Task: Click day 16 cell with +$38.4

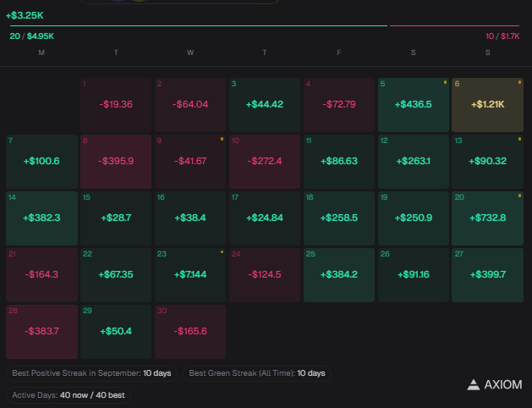Action: tap(190, 218)
